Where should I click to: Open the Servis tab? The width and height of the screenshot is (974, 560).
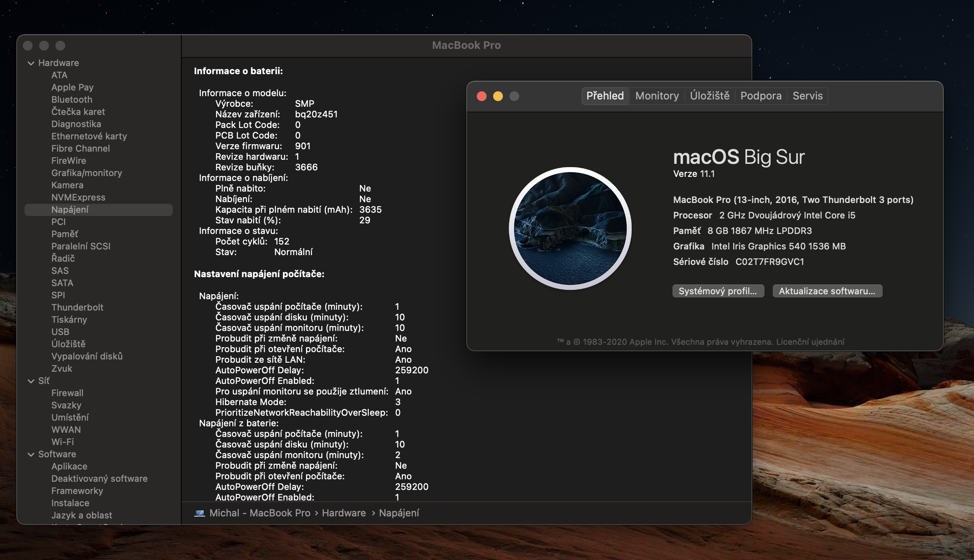click(807, 96)
